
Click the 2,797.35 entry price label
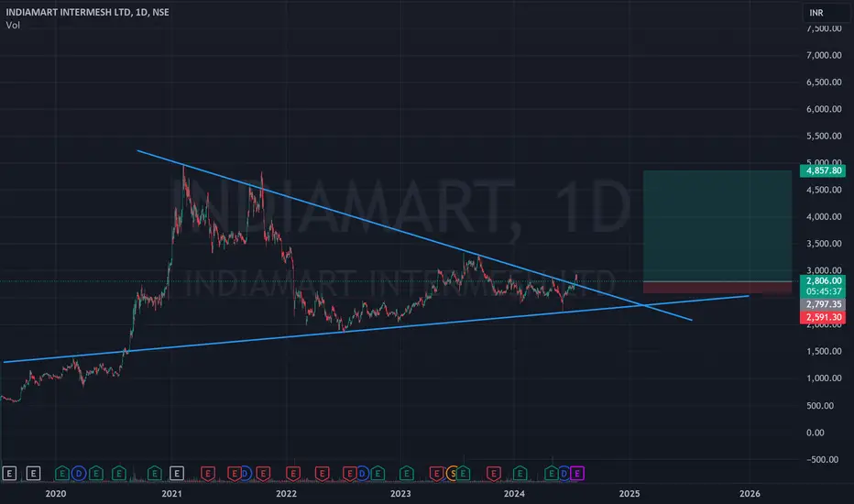point(823,304)
